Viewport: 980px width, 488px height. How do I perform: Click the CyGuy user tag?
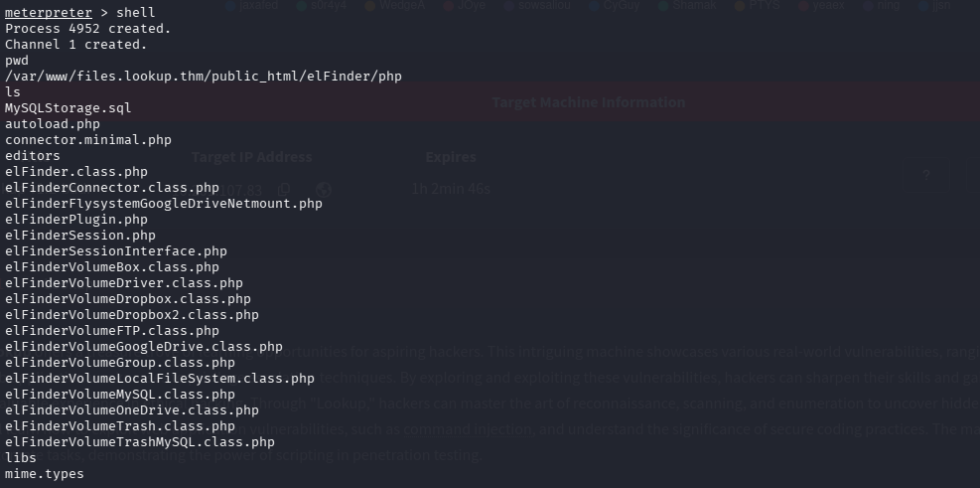coord(626,5)
